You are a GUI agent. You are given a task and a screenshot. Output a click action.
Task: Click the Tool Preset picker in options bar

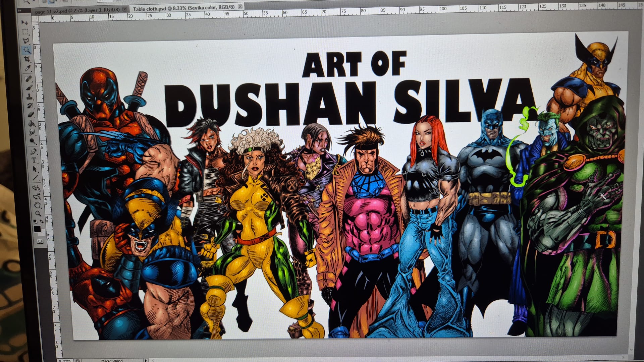(28, 2)
